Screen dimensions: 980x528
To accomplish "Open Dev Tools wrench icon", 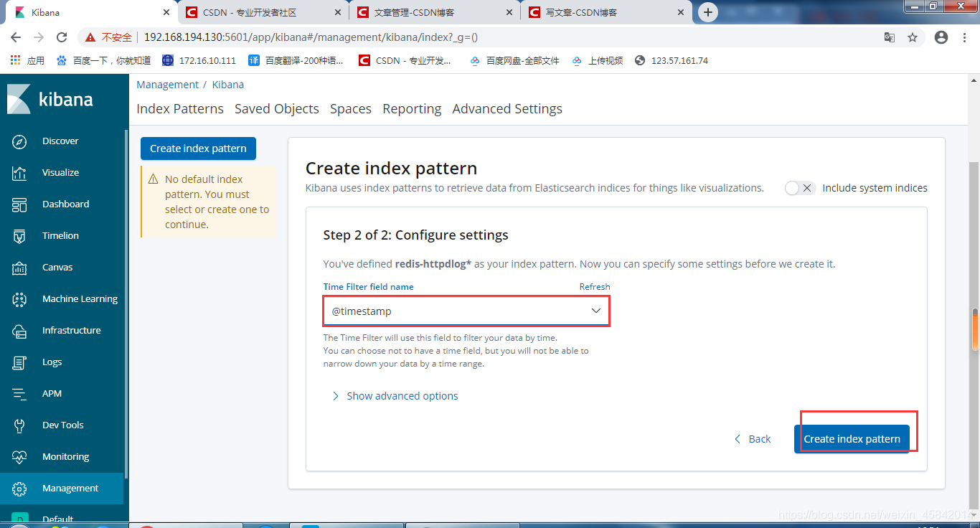I will [x=19, y=425].
